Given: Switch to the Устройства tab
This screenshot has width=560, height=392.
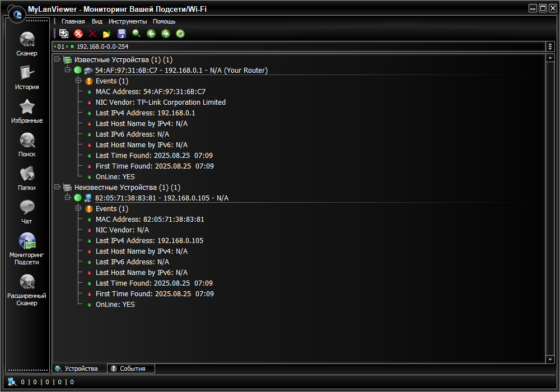Looking at the screenshot, I should [x=80, y=368].
